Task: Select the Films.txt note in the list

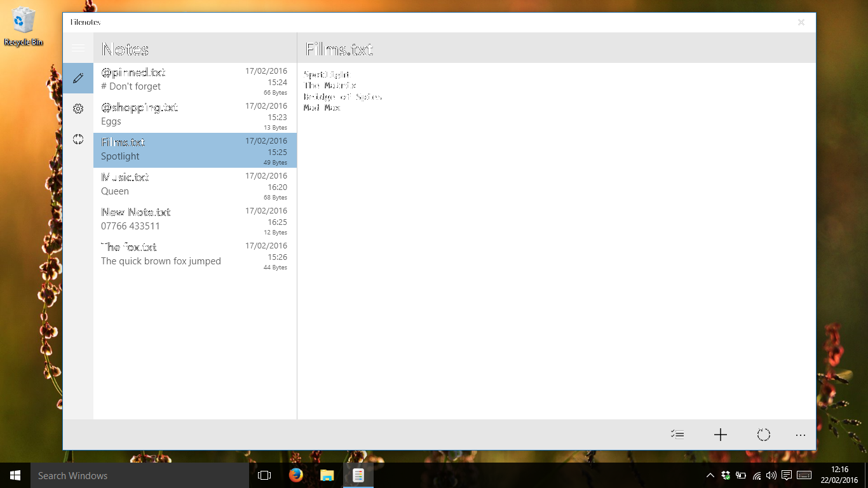Action: (x=195, y=150)
